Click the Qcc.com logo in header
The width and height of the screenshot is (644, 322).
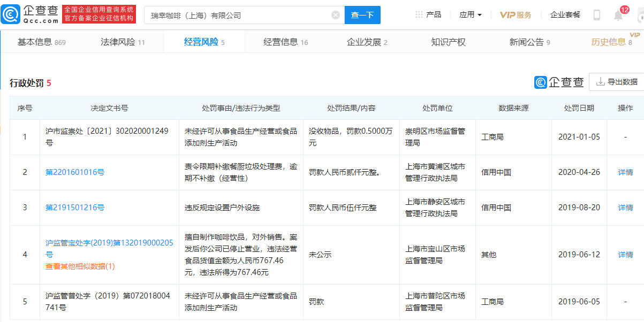(30, 14)
